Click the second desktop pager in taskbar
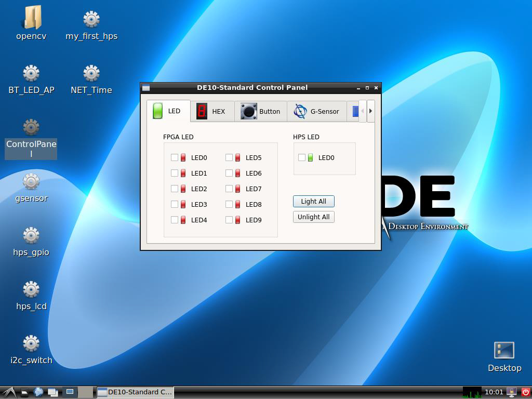The width and height of the screenshot is (532, 399). 86,392
